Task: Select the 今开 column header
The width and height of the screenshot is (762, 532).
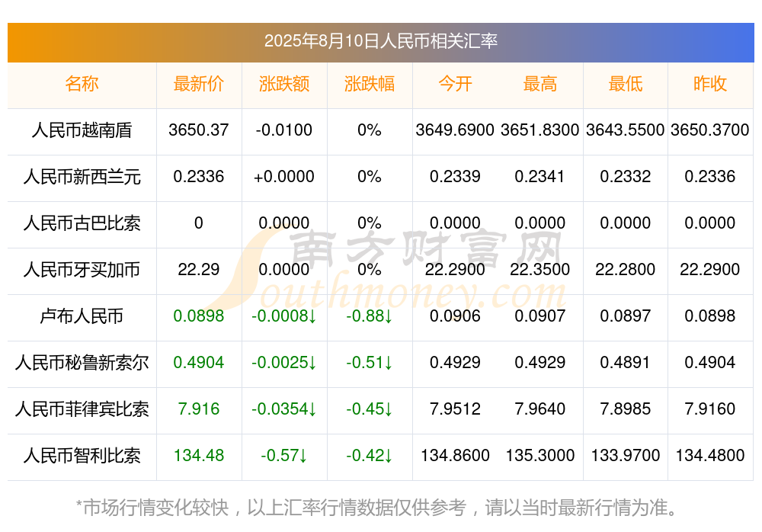Action: [x=455, y=84]
